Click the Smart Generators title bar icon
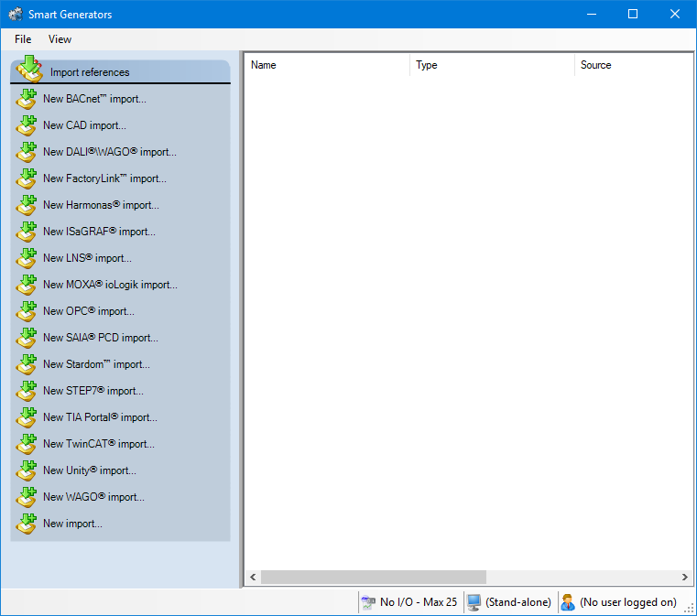The image size is (697, 616). tap(16, 15)
